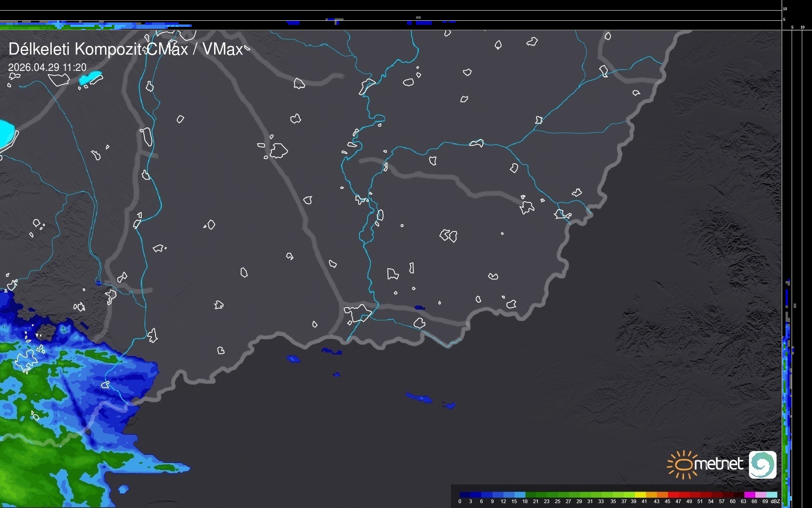Screen dimensions: 812x508
Task: Click the 2026.04.29 11:20 timestamp
Action: (x=47, y=67)
